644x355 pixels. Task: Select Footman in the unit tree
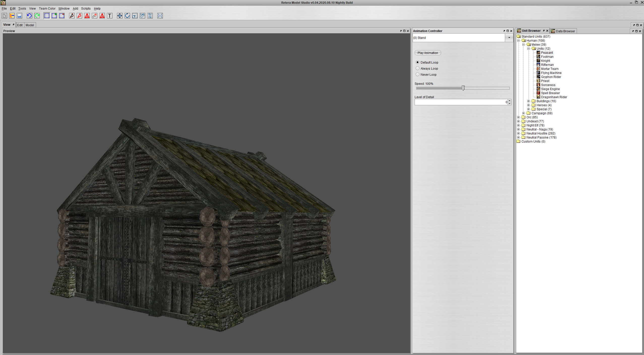point(547,57)
